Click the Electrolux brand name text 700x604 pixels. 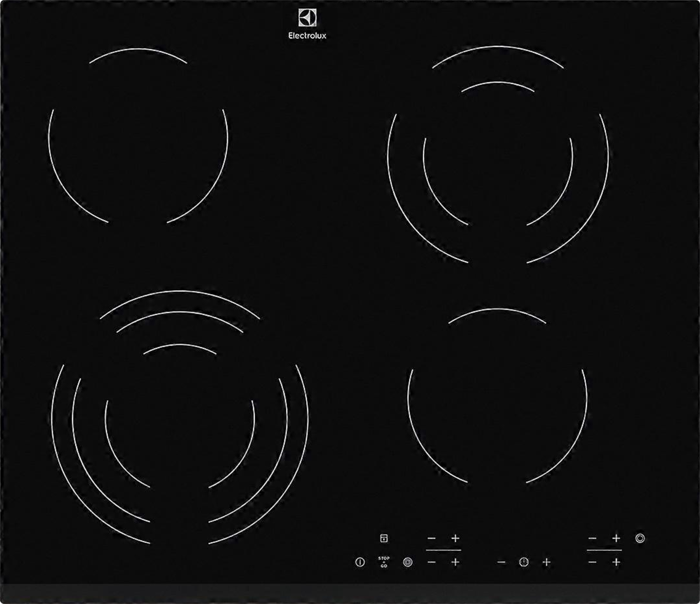pyautogui.click(x=307, y=36)
